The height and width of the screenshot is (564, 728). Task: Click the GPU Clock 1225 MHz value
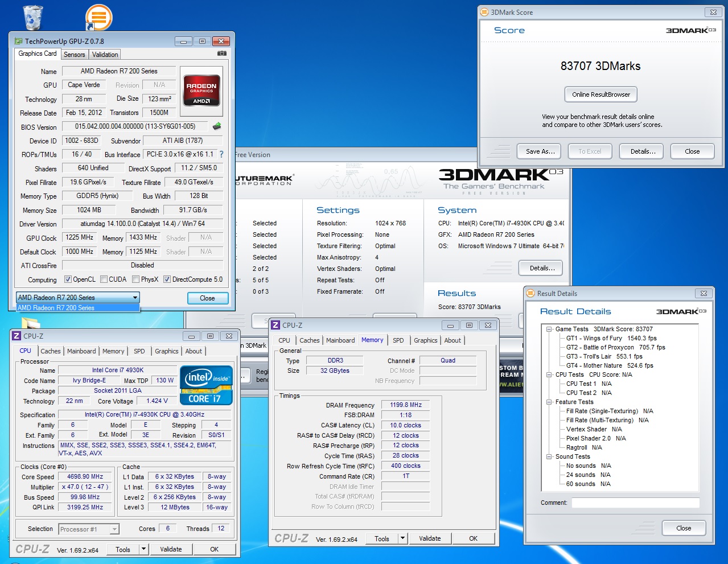click(x=80, y=237)
